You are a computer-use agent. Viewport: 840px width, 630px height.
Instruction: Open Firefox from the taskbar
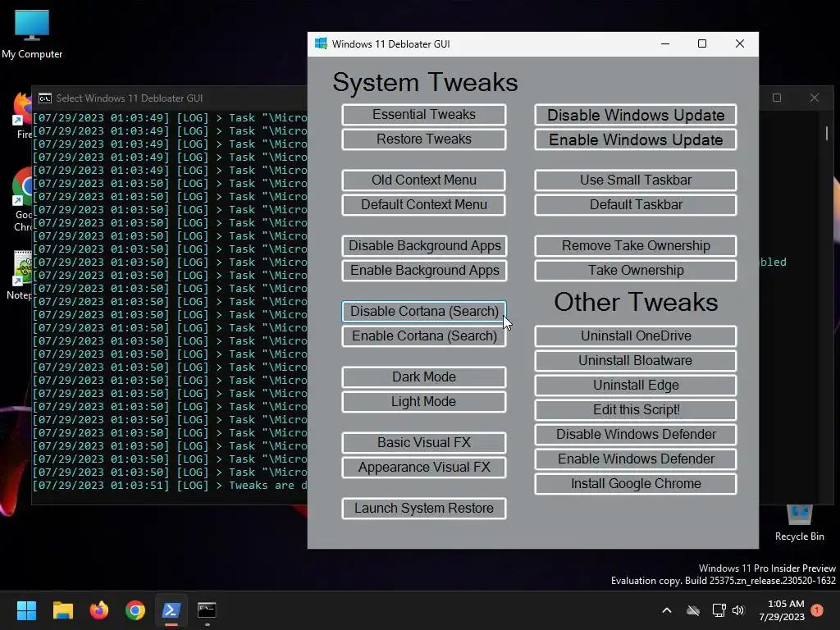tap(99, 610)
